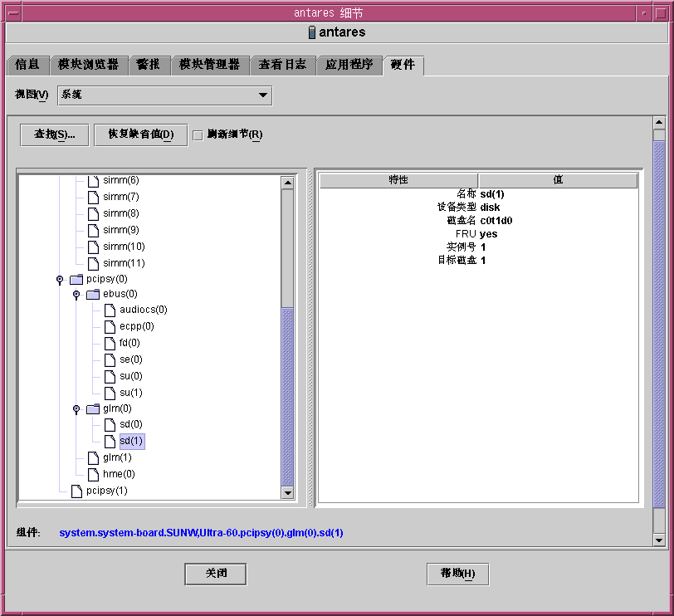Select the hme(0) tree label
Image resolution: width=674 pixels, height=616 pixels.
(119, 474)
